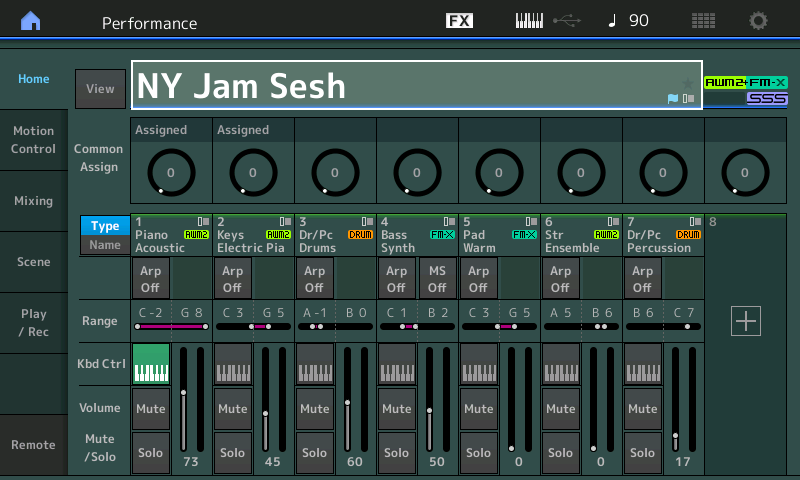
Task: Open the Motion Control tab
Action: (34, 140)
